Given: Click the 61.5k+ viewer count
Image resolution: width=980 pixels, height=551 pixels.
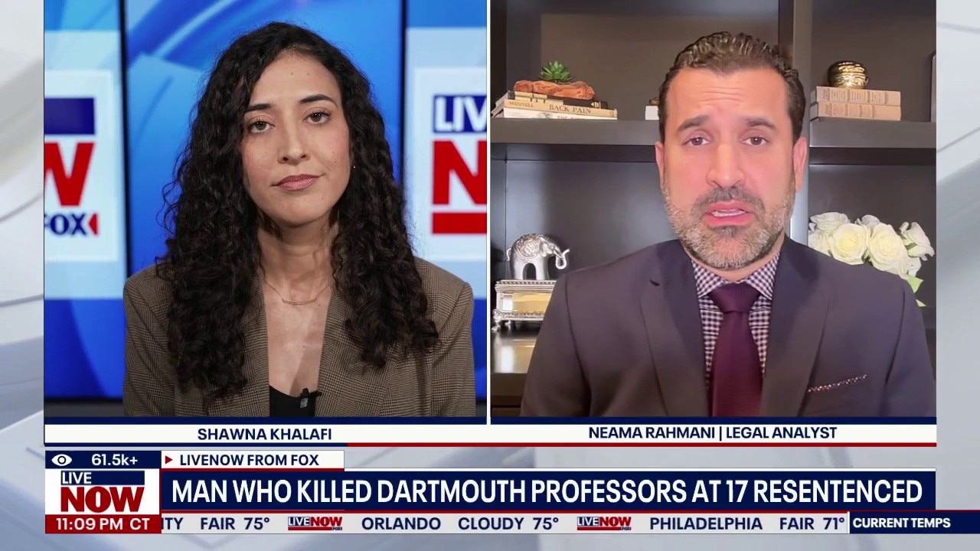Looking at the screenshot, I should pyautogui.click(x=115, y=460).
